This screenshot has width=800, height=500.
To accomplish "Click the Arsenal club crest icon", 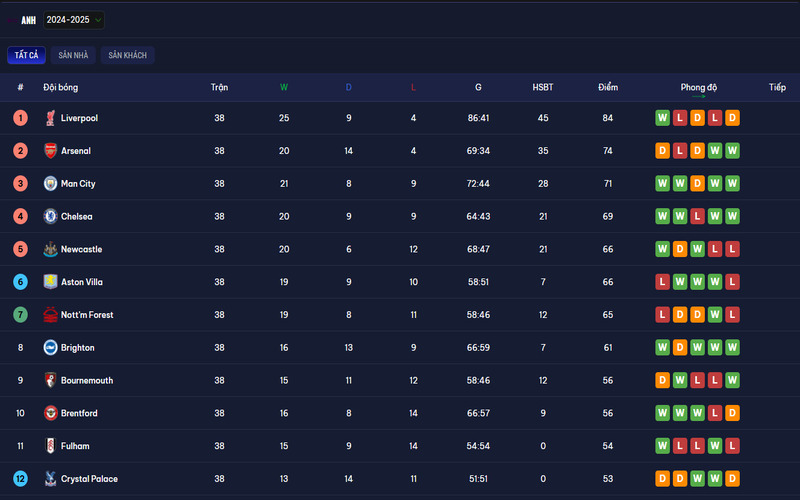I will (x=50, y=151).
